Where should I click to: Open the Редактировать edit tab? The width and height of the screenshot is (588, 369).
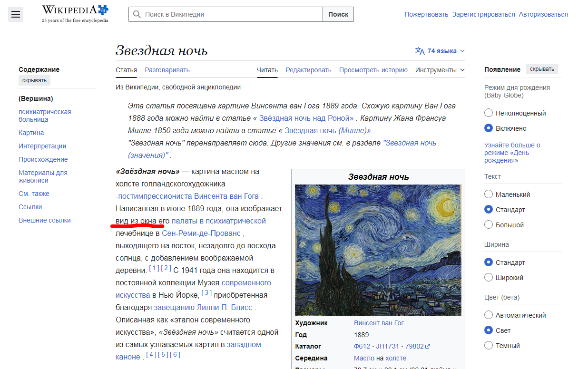pyautogui.click(x=308, y=70)
